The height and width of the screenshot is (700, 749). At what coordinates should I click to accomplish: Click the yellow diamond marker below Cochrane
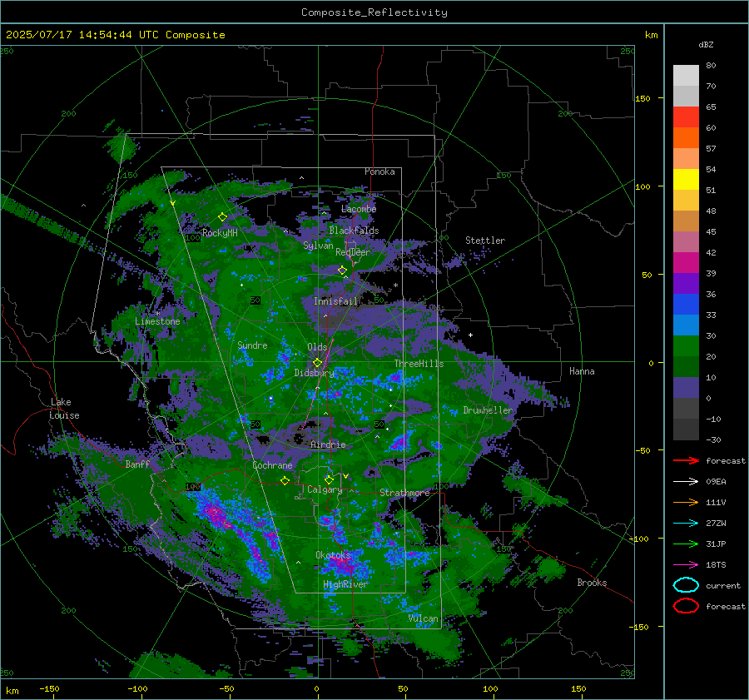[285, 480]
